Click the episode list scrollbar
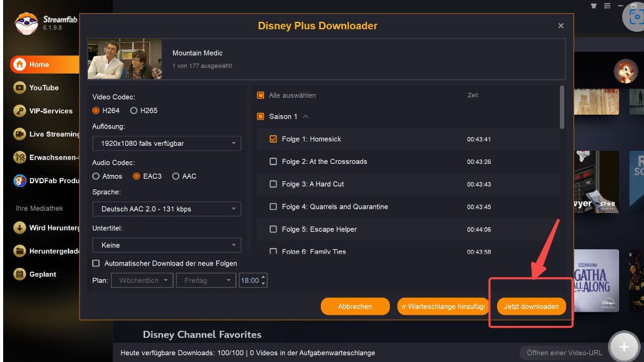644x362 pixels. point(561,107)
